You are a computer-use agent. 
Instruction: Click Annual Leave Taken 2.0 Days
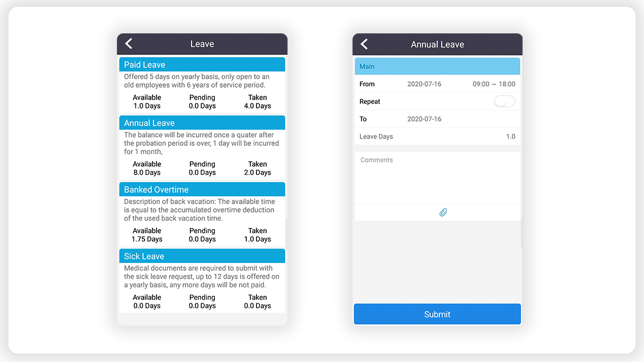pos(258,168)
